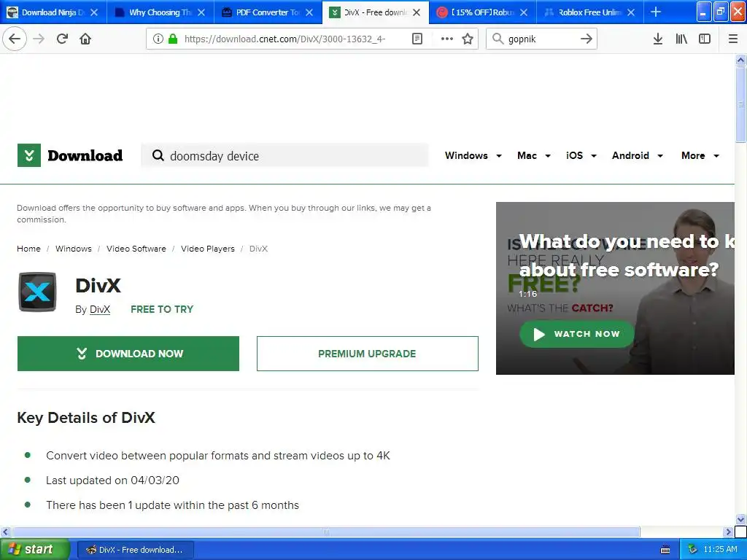Click the free software video thumbnail
747x560 pixels.
[x=615, y=288]
